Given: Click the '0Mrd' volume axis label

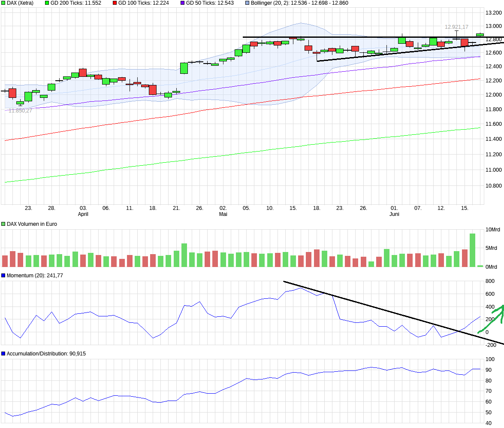Looking at the screenshot, I should pos(491,267).
